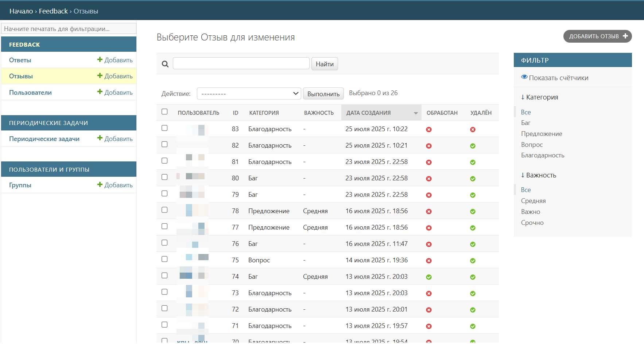Click the plus icon in the Пользователи row

(x=100, y=92)
